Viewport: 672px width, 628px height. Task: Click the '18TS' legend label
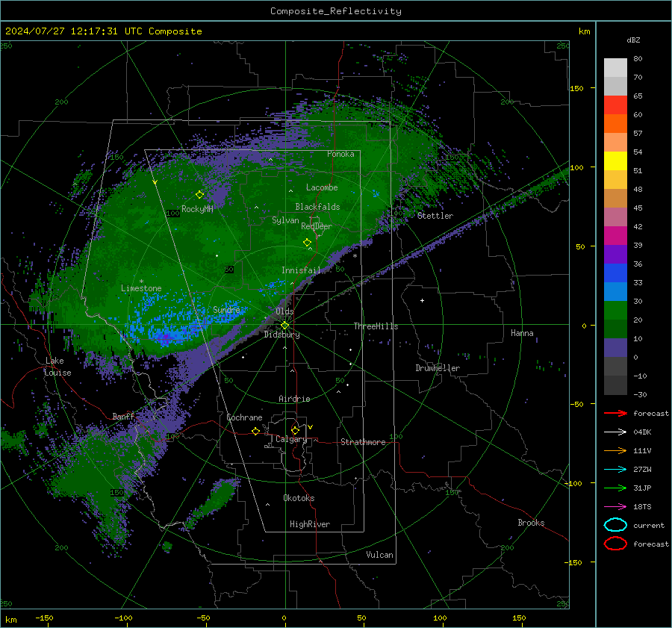(642, 507)
